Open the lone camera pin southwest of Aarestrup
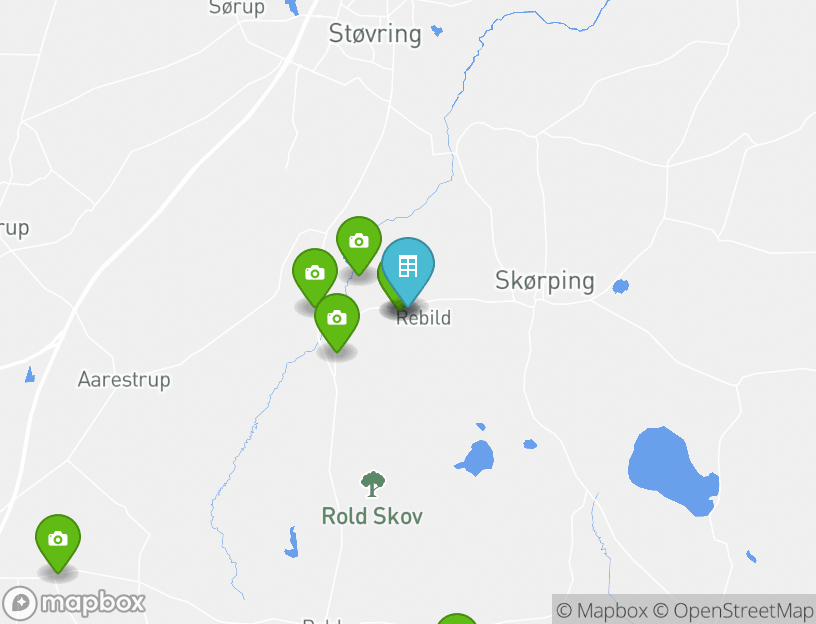 pyautogui.click(x=58, y=540)
